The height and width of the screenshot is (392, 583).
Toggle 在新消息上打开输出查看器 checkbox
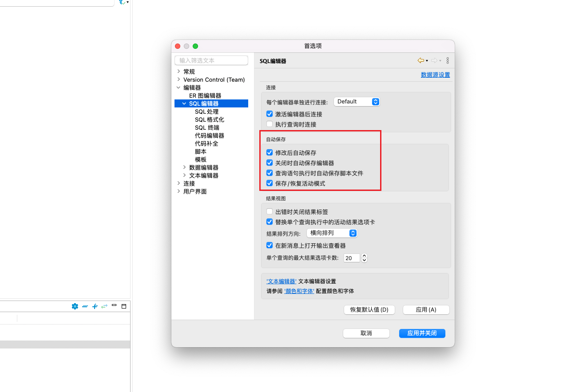click(270, 245)
